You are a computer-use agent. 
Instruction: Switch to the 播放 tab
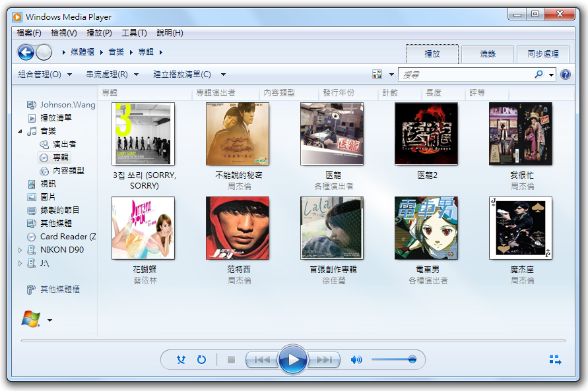(x=432, y=54)
